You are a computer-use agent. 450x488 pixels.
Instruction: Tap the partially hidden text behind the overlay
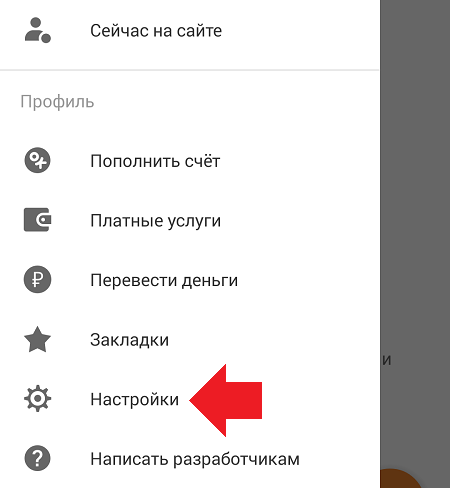386,360
